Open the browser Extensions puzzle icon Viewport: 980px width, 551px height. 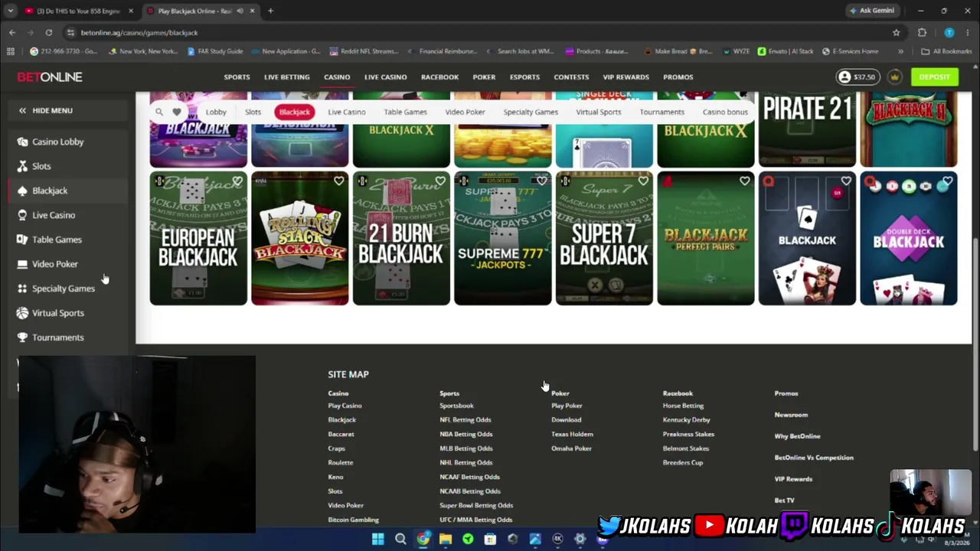(x=922, y=33)
